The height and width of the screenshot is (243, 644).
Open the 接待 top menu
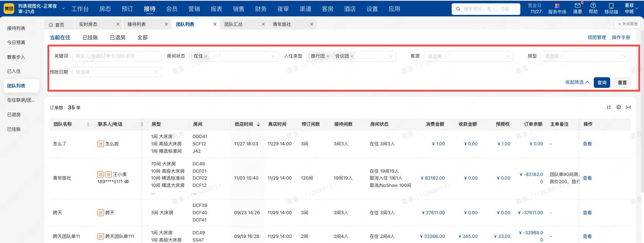point(149,9)
